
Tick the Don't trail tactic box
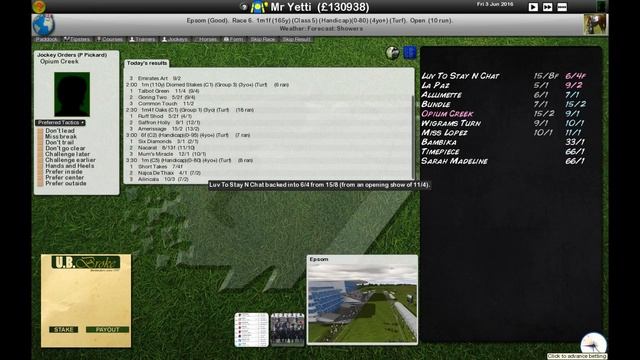click(40, 142)
